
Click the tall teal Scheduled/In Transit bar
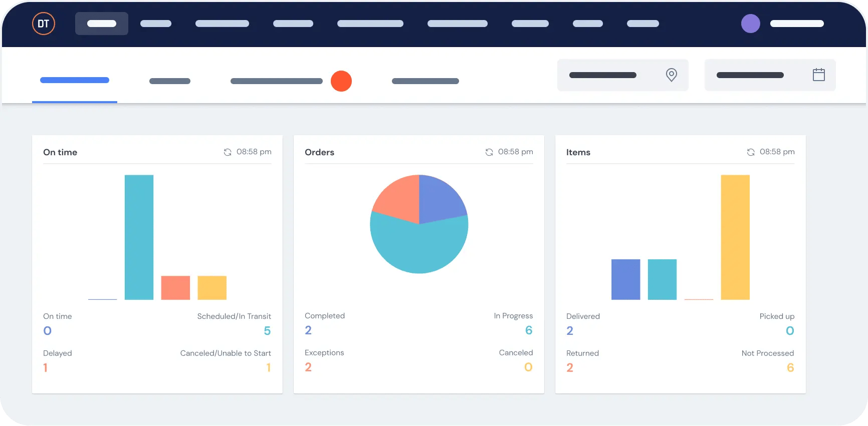tap(139, 237)
